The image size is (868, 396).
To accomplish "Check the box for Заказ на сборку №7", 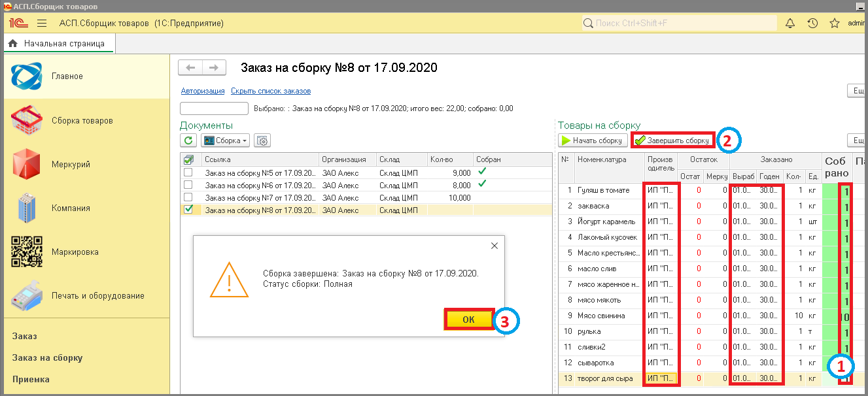I will click(x=188, y=197).
